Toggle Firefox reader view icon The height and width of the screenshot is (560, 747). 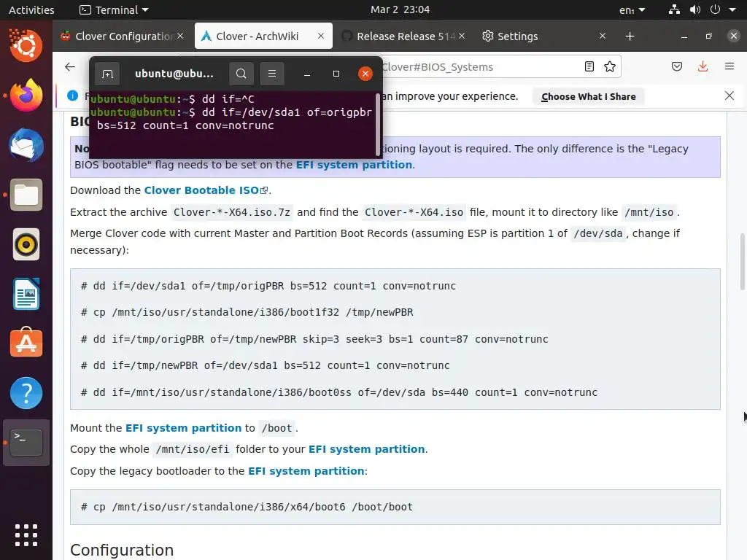[x=589, y=66]
